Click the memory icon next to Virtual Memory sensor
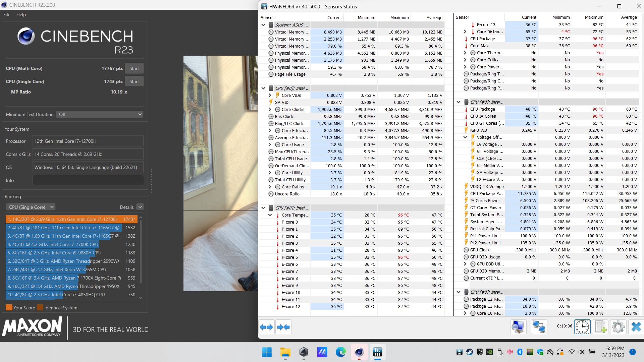The height and width of the screenshot is (362, 644). [x=271, y=32]
